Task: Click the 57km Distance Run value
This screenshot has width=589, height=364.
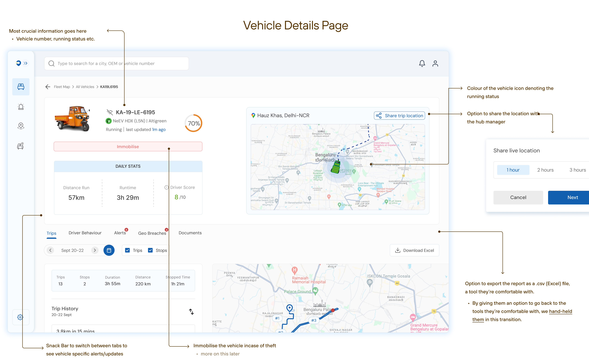Action: click(76, 198)
